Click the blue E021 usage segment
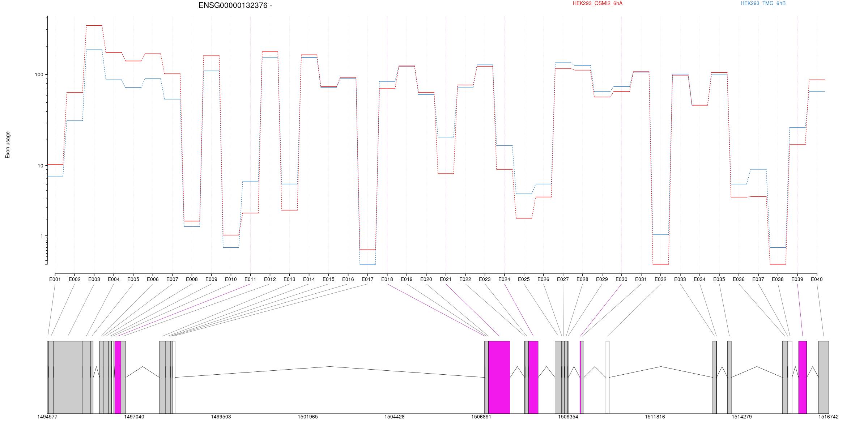This screenshot has height=434, width=868. pyautogui.click(x=446, y=137)
